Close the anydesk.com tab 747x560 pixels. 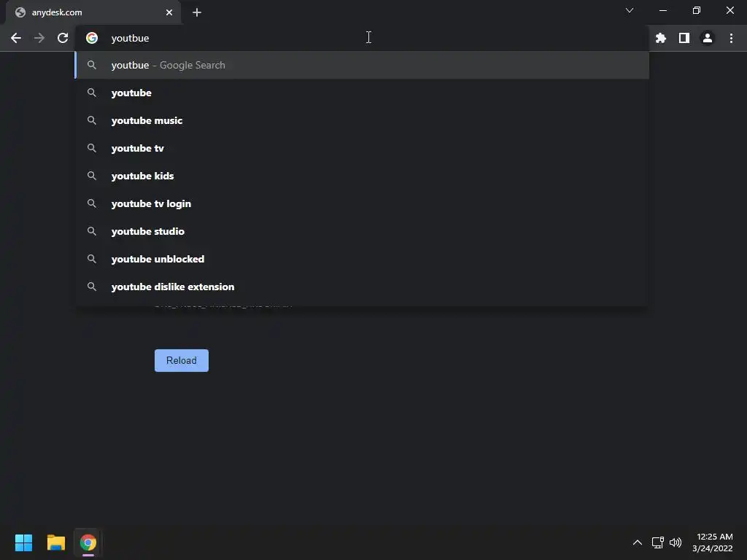[x=169, y=12]
